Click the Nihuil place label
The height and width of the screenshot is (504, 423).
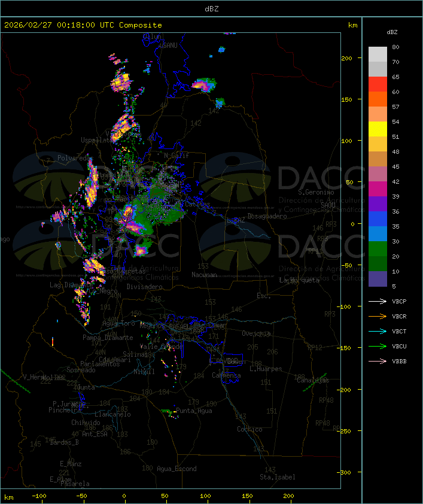click(144, 372)
